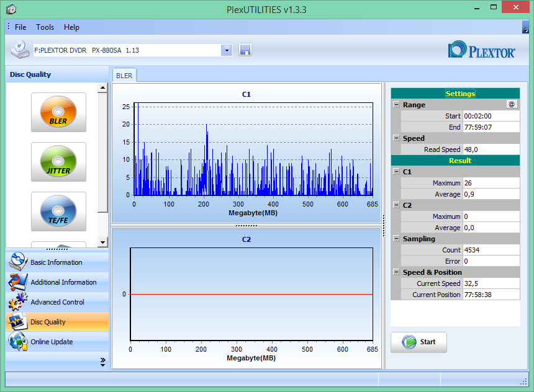Viewport: 534px width, 392px height.
Task: Click the window resize grip corner
Action: tap(524, 382)
